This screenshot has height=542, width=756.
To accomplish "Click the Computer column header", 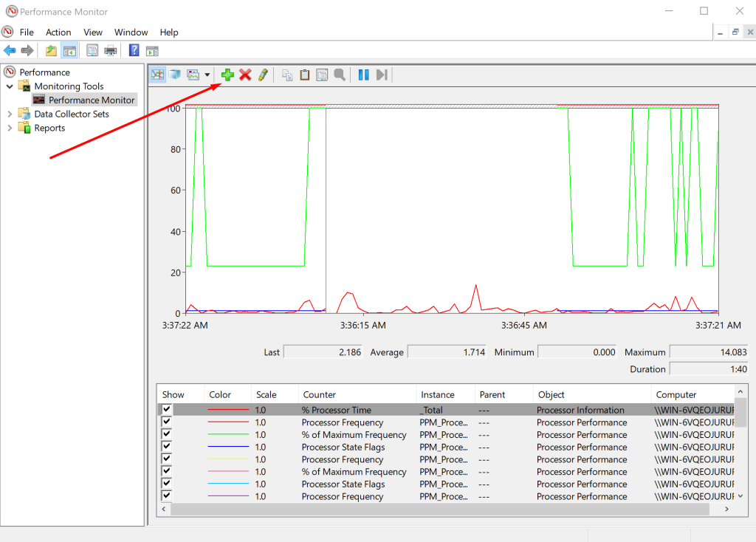I will click(693, 394).
